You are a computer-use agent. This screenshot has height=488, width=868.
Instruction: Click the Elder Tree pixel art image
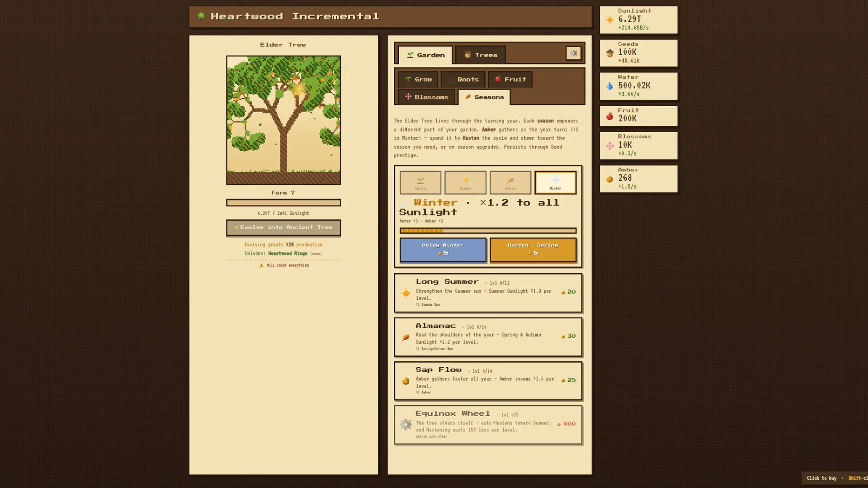click(x=283, y=120)
